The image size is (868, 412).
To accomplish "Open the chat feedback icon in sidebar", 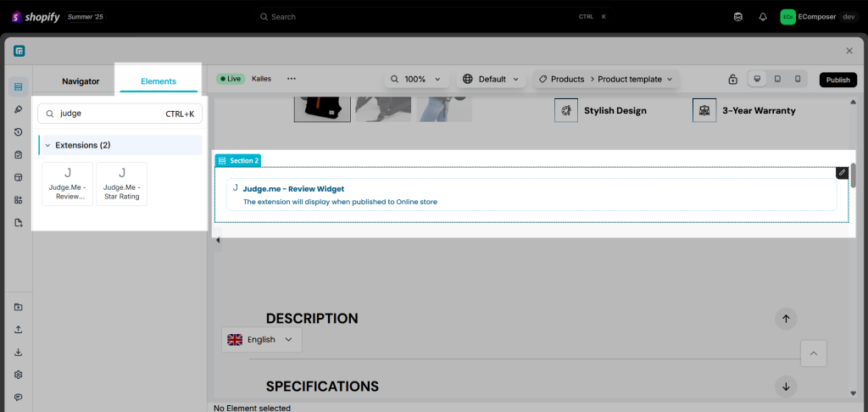I will 19,397.
